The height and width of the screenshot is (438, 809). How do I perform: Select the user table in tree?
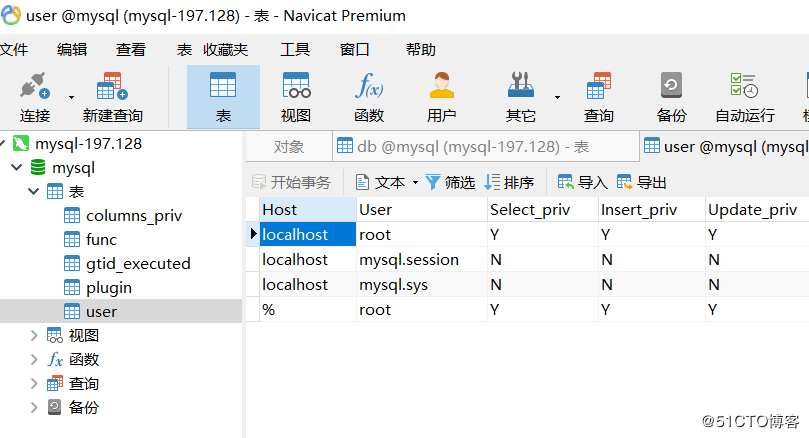tap(101, 312)
